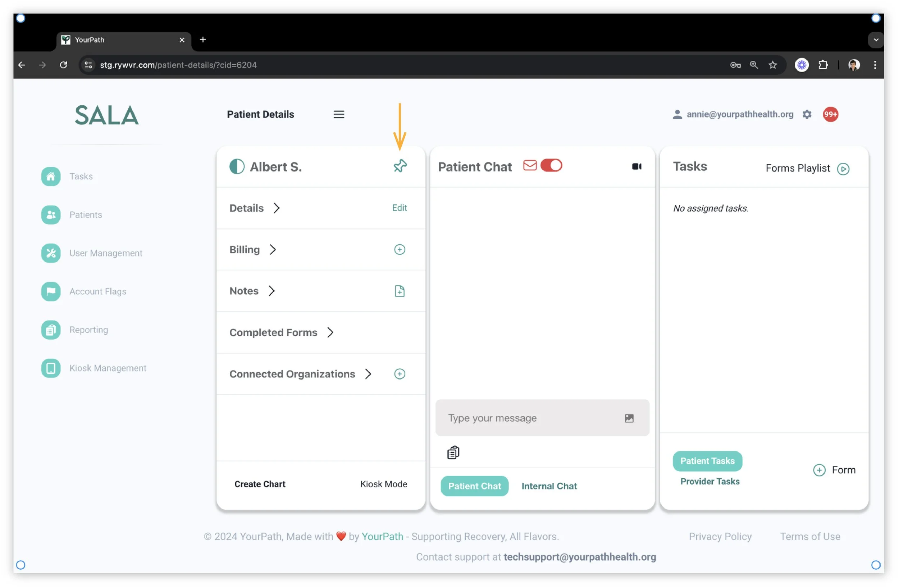Viewport: 899px width, 588px height.
Task: Start video call in Patient Chat
Action: click(636, 166)
